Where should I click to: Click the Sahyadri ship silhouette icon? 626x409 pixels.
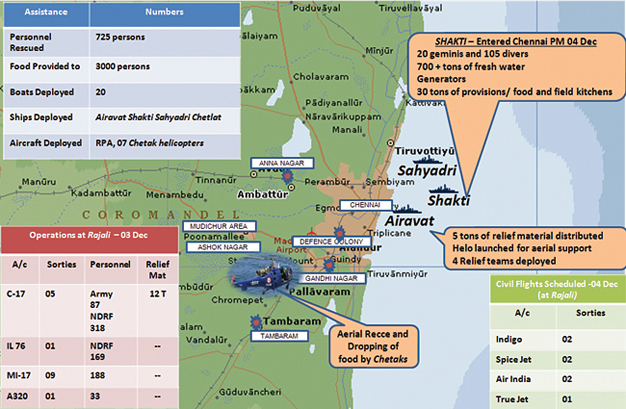428,161
